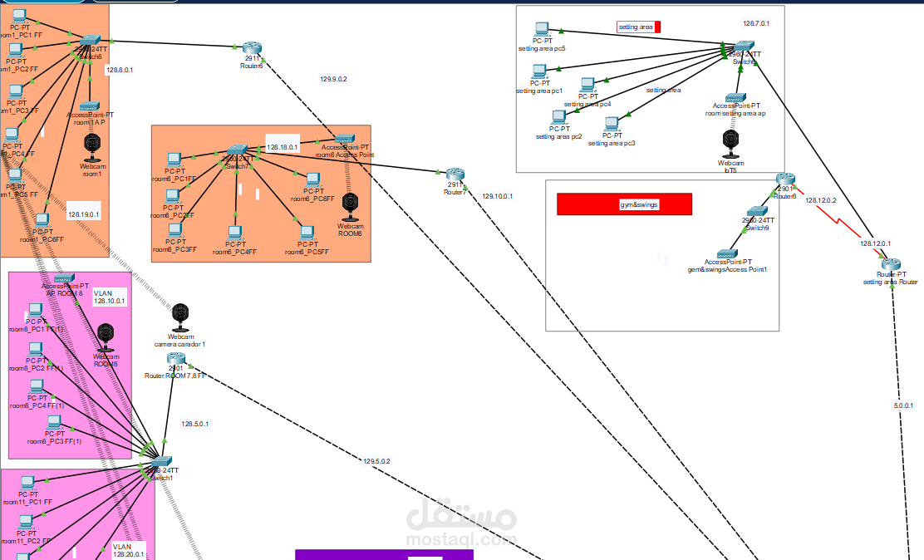Open setting area pc5 computer
The height and width of the screenshot is (560, 924).
pyautogui.click(x=542, y=29)
